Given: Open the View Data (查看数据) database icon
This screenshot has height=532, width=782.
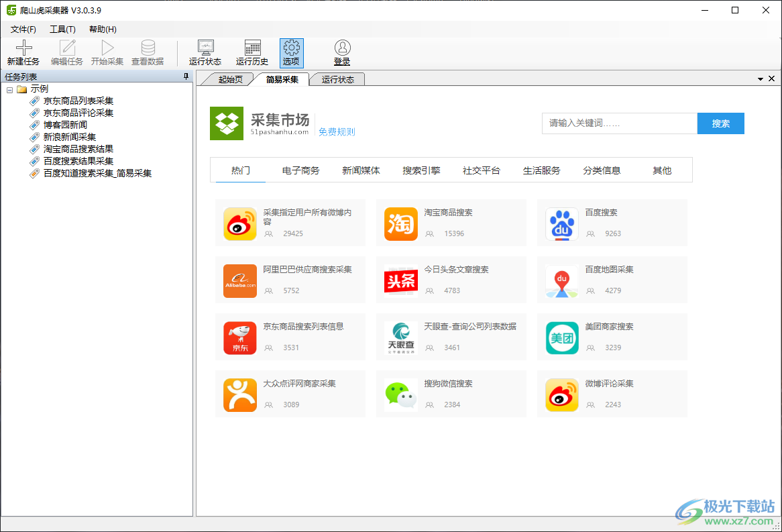Looking at the screenshot, I should 148,48.
